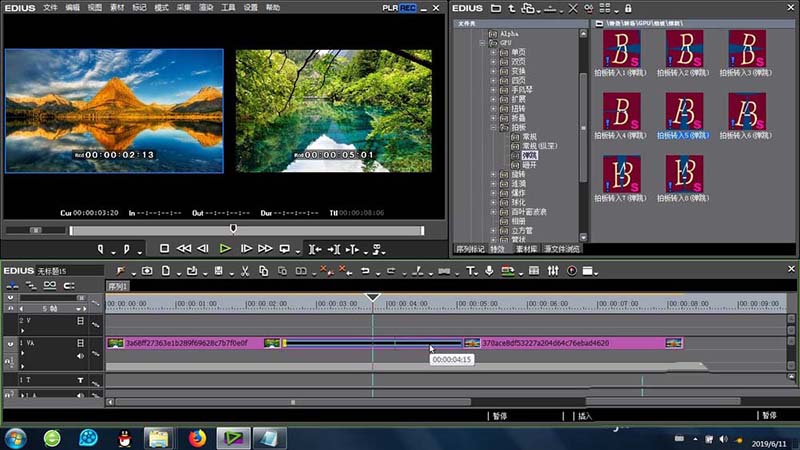Viewport: 800px width, 450px height.
Task: Click the Ripple delete red X icon
Action: (345, 270)
